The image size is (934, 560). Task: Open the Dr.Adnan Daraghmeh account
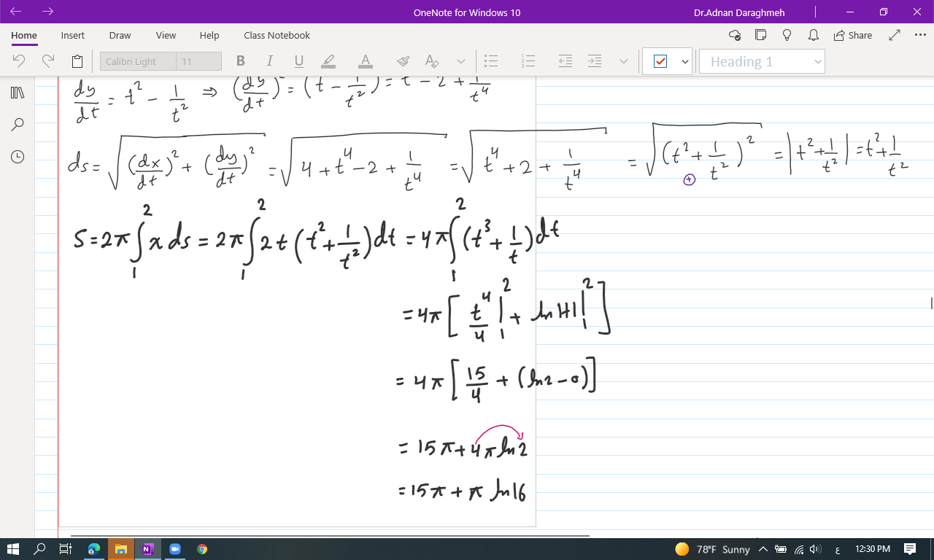739,12
